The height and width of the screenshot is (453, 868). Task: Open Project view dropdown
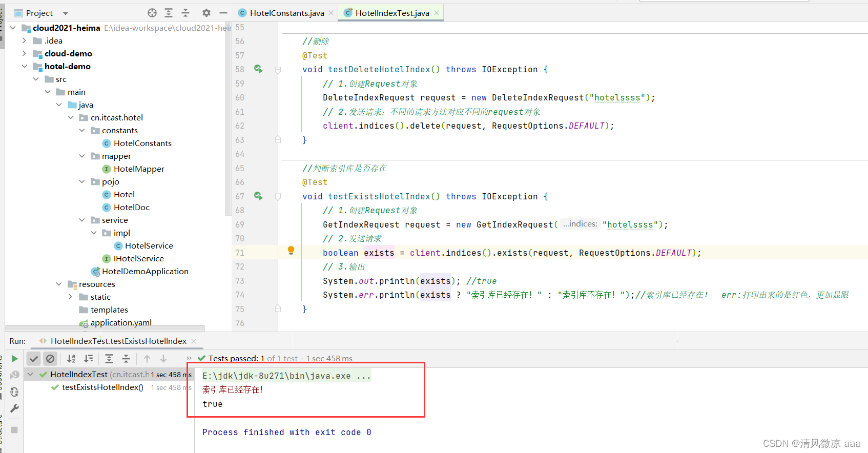[65, 13]
